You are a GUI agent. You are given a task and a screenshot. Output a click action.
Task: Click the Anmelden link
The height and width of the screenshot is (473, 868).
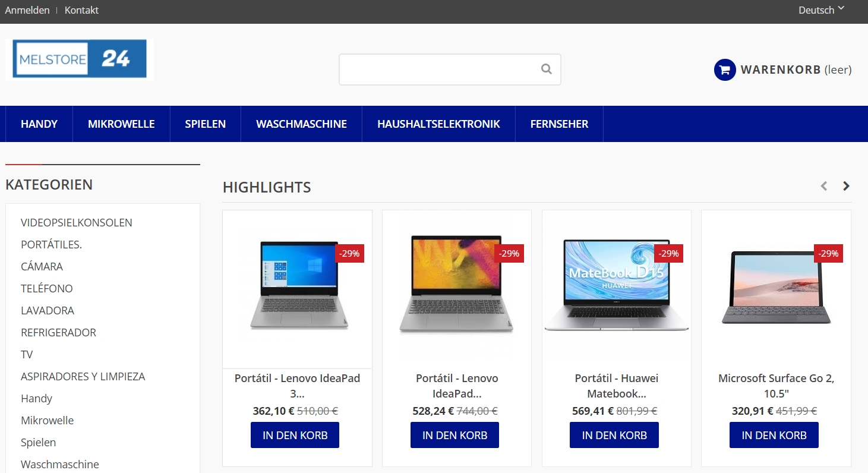click(27, 10)
